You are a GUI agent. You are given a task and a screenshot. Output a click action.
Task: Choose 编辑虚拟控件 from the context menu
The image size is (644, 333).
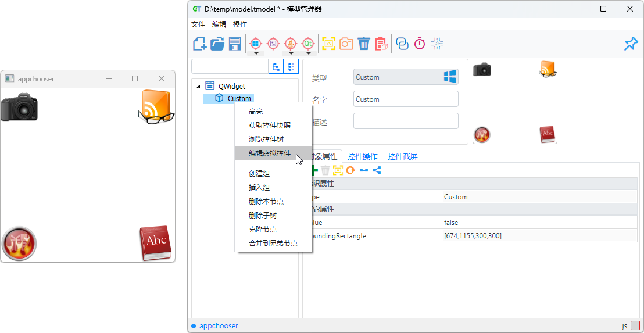[x=270, y=153]
